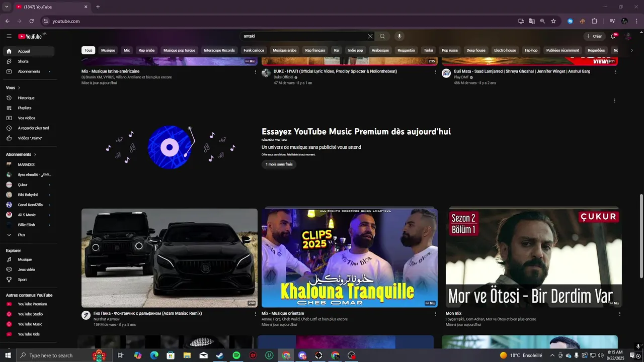Open Abonnements in the sidebar
This screenshot has height=362, width=644.
[x=28, y=71]
